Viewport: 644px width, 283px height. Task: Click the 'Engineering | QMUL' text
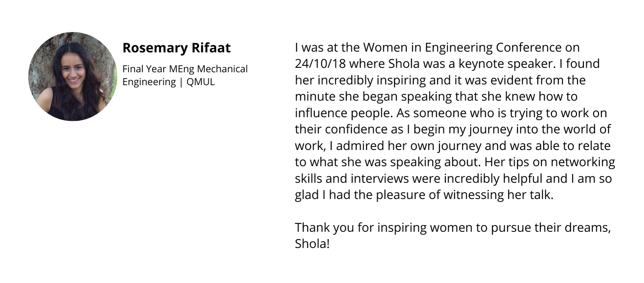pyautogui.click(x=168, y=82)
